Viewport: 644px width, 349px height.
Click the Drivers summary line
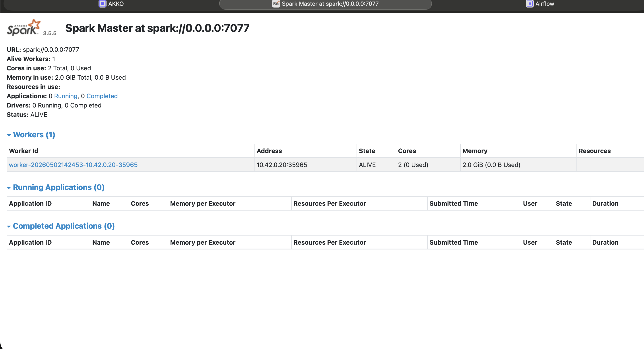click(x=54, y=105)
